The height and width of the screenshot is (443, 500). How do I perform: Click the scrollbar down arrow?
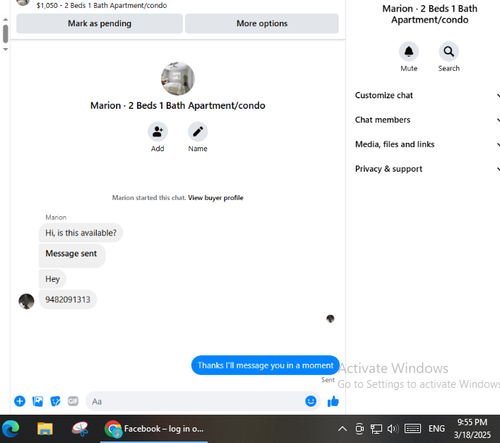5,49
